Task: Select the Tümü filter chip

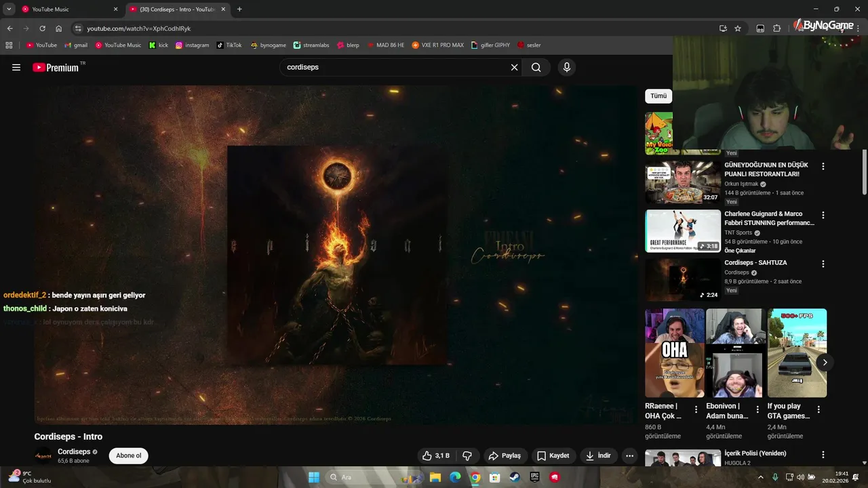Action: coord(658,96)
